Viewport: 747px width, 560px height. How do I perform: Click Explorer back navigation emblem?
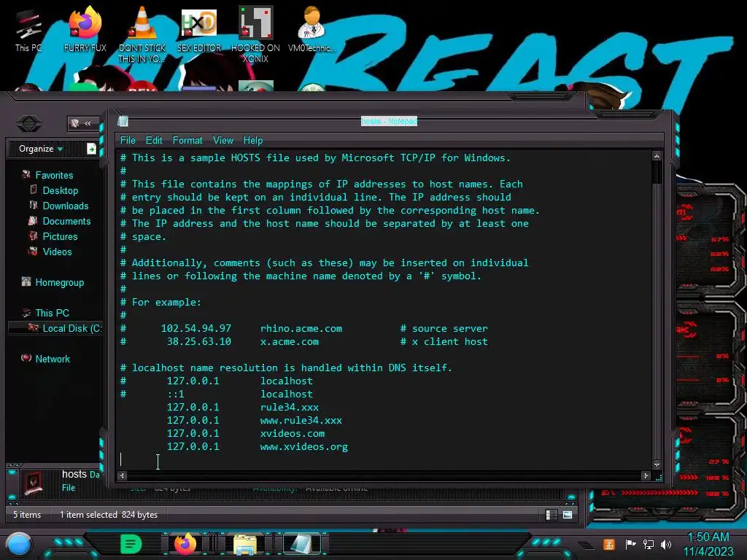pos(29,124)
